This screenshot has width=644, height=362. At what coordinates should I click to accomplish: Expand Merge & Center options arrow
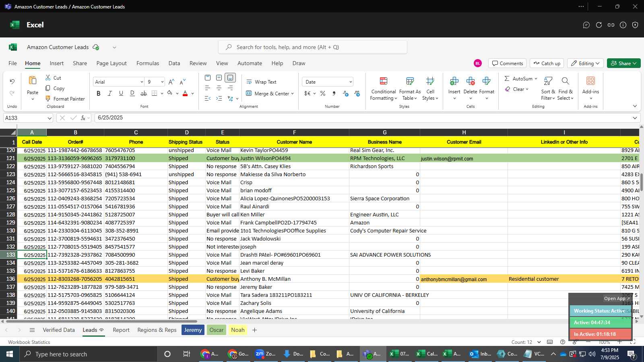293,94
